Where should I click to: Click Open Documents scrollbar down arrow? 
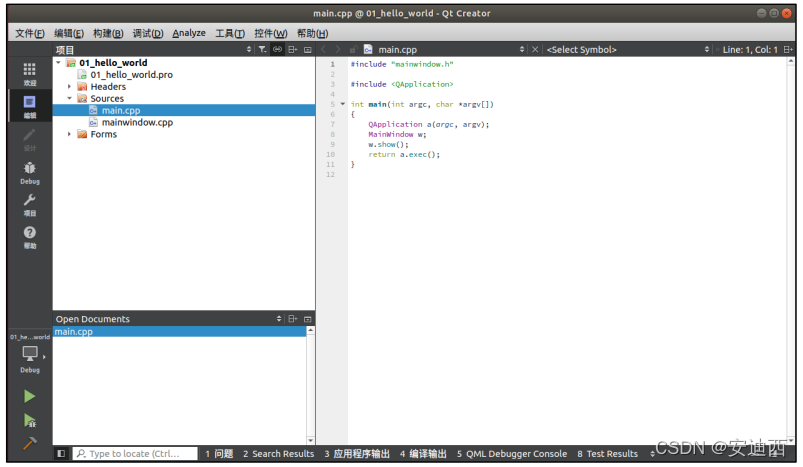310,440
